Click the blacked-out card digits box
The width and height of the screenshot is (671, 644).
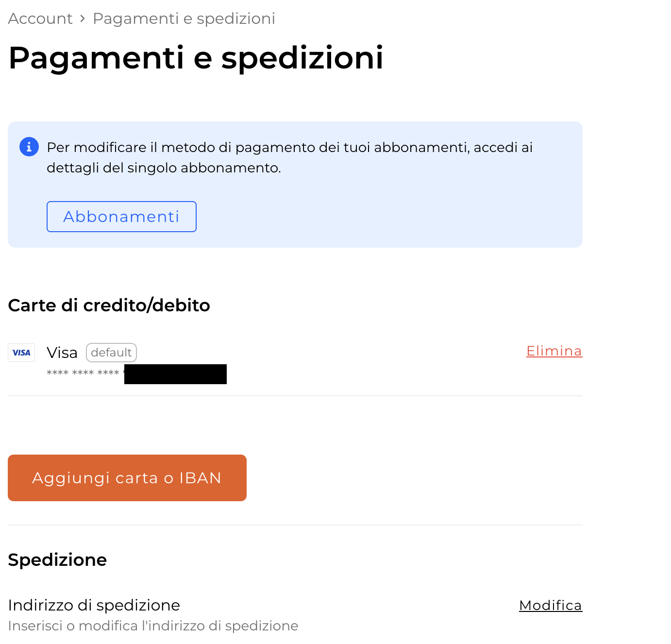coord(175,374)
